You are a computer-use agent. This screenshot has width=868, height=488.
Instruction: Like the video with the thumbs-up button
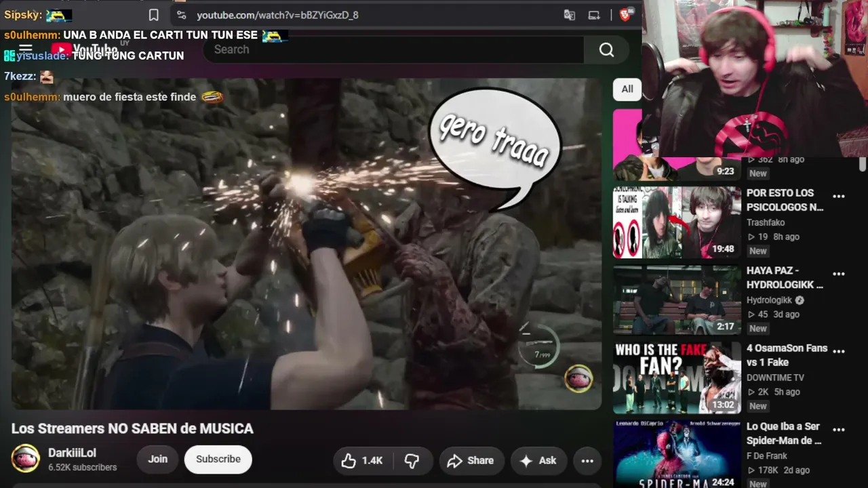pos(362,461)
